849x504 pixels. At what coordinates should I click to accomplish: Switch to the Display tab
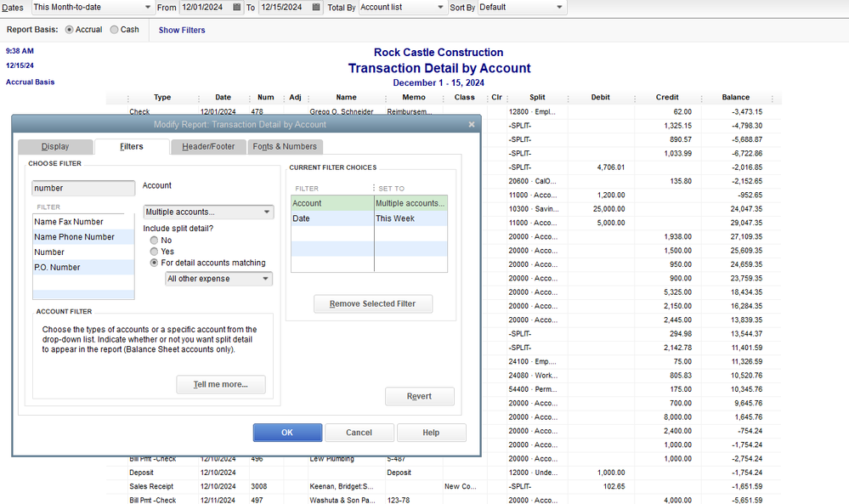[x=55, y=146]
